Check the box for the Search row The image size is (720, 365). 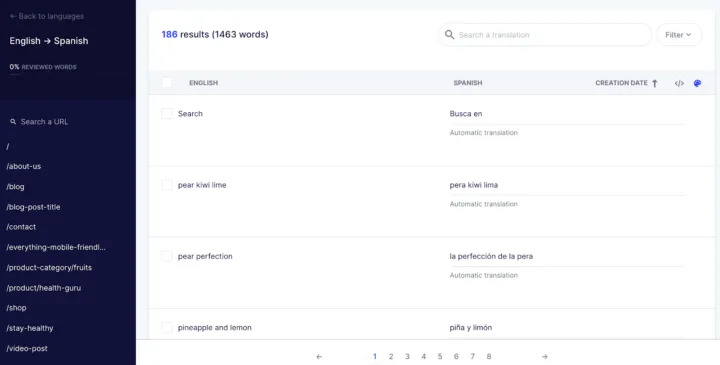167,113
